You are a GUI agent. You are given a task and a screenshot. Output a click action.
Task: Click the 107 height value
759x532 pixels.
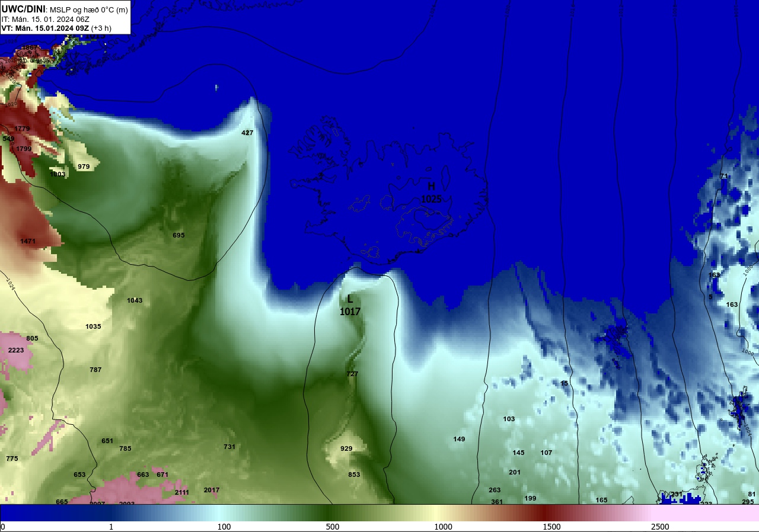546,453
